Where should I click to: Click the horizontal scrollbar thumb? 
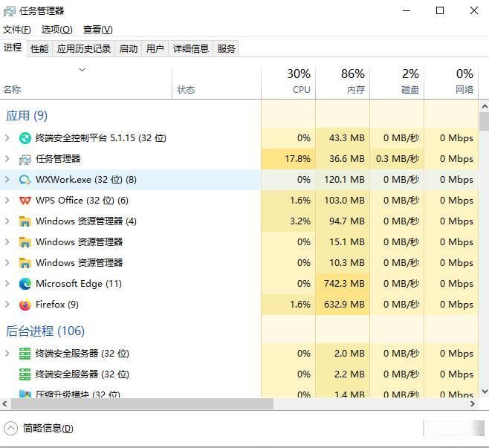143,403
